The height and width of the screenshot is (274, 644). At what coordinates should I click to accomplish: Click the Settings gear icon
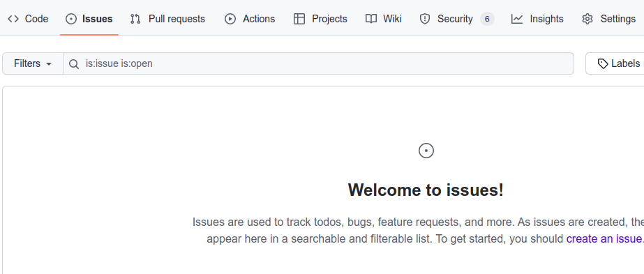(587, 19)
